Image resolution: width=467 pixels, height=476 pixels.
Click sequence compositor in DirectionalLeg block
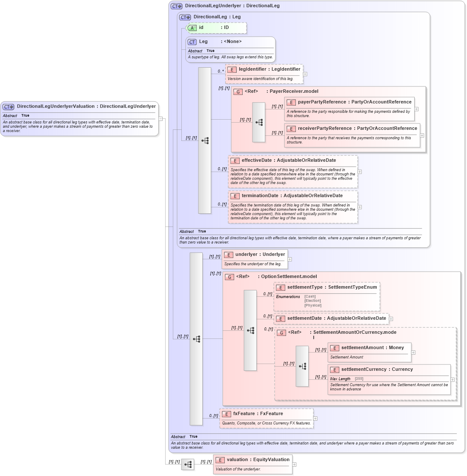pyautogui.click(x=205, y=141)
